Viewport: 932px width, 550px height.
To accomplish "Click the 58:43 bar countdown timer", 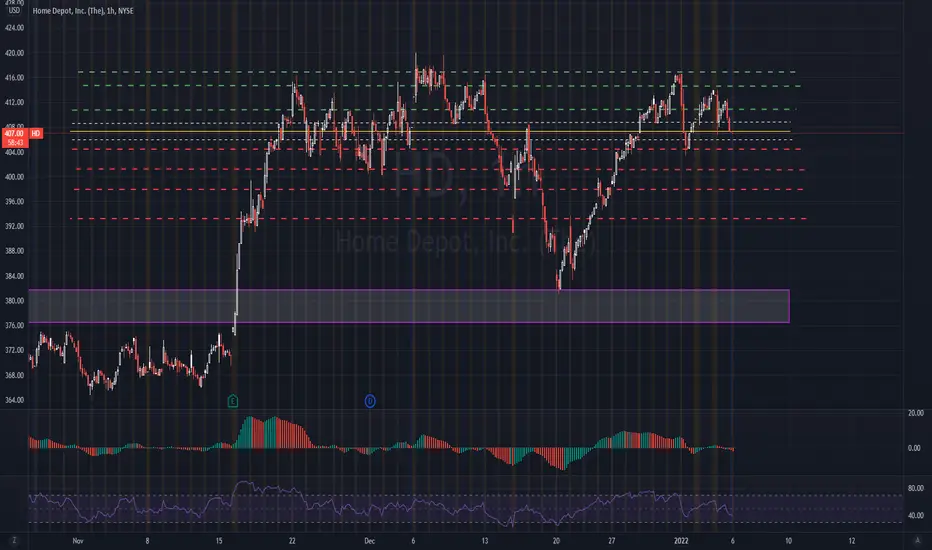I will 14,143.
